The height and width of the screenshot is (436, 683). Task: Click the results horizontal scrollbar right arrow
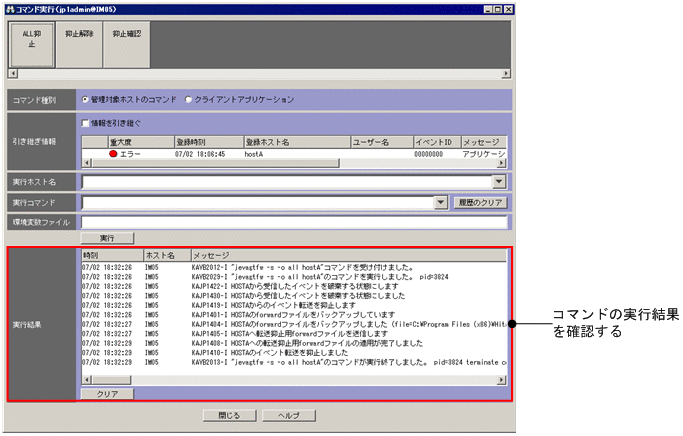(502, 381)
